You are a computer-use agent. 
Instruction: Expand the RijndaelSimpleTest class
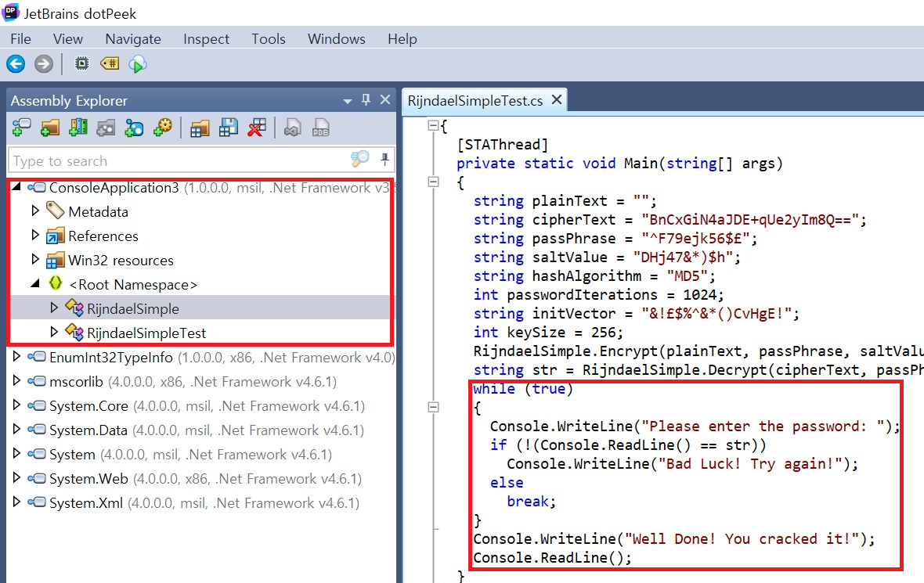(53, 332)
